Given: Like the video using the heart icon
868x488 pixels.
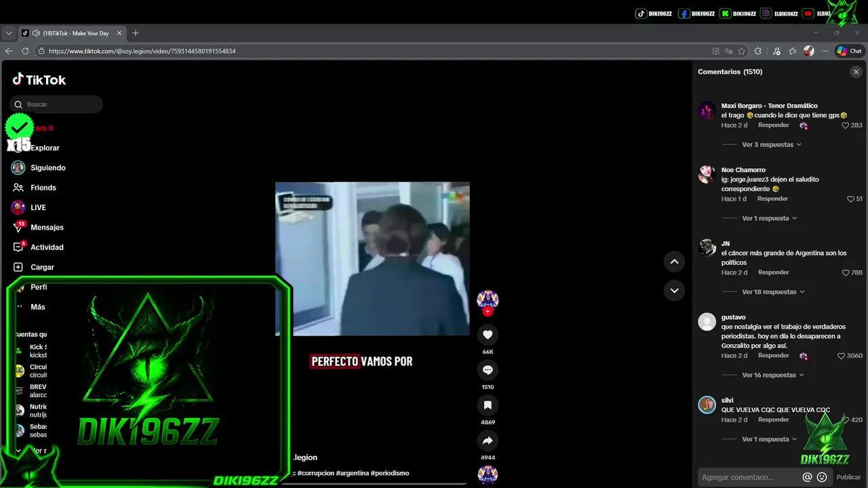Looking at the screenshot, I should coord(488,334).
